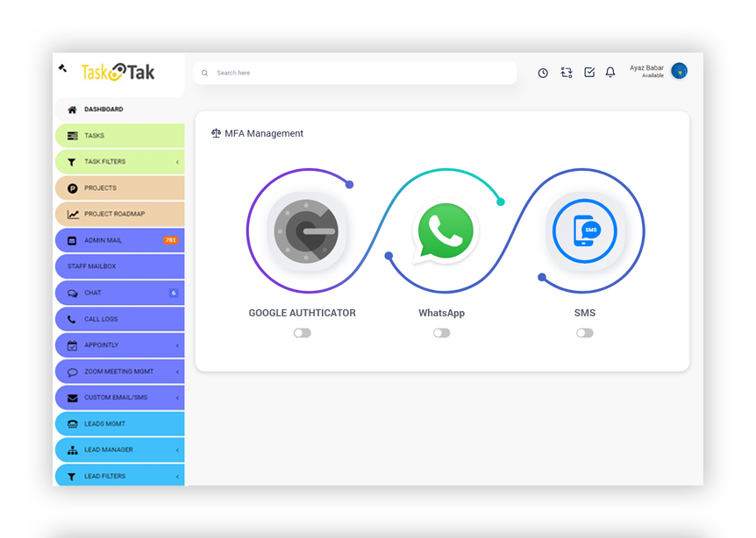Click the Chat 6 unread badge

(x=174, y=293)
